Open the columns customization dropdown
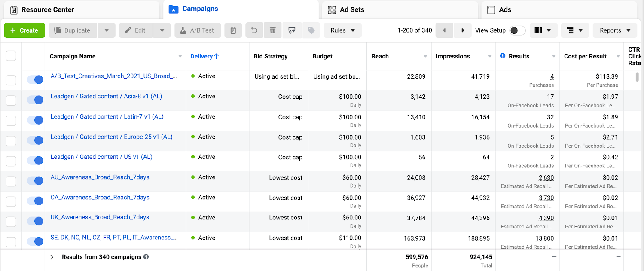 pos(543,30)
